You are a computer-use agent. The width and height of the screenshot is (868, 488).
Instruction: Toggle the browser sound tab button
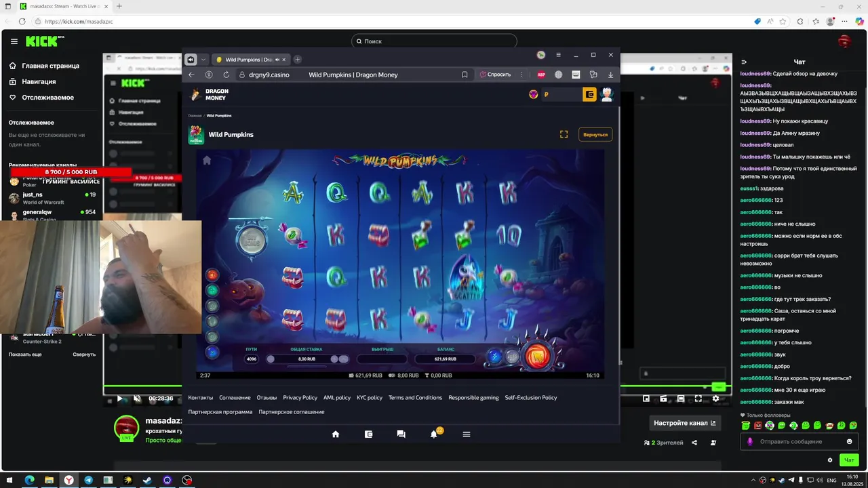(x=191, y=60)
